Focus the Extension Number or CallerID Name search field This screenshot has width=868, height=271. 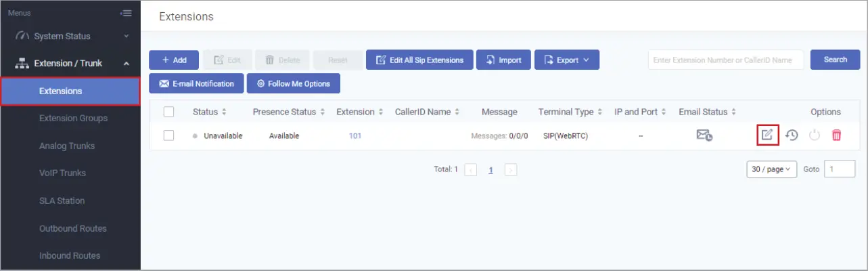tap(726, 60)
